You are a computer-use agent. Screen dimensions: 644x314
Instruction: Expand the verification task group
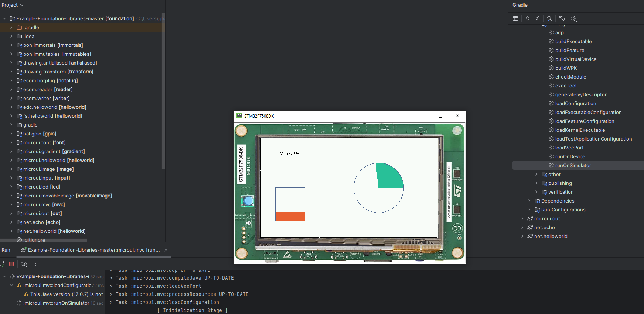[x=536, y=192]
